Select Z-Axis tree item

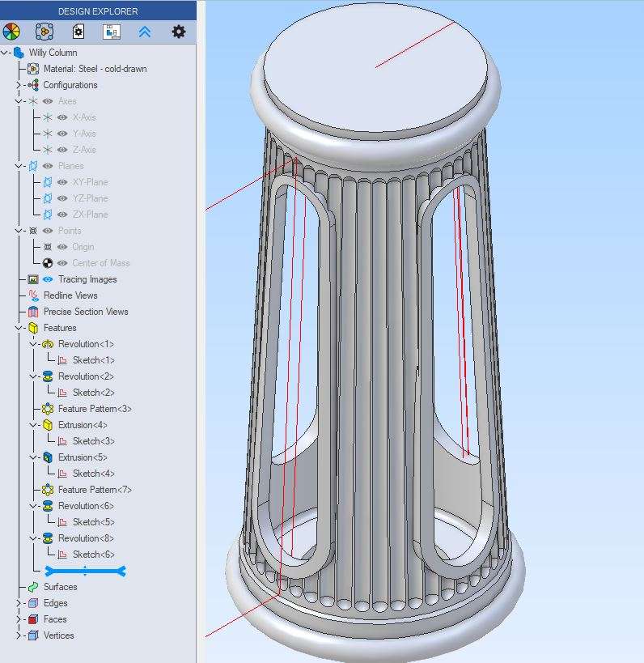[x=84, y=150]
